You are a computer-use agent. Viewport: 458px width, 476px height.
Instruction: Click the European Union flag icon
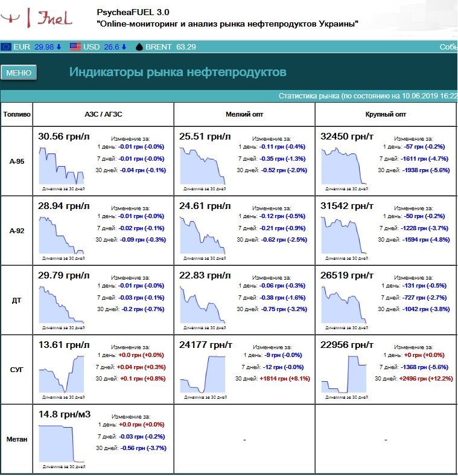coord(6,47)
